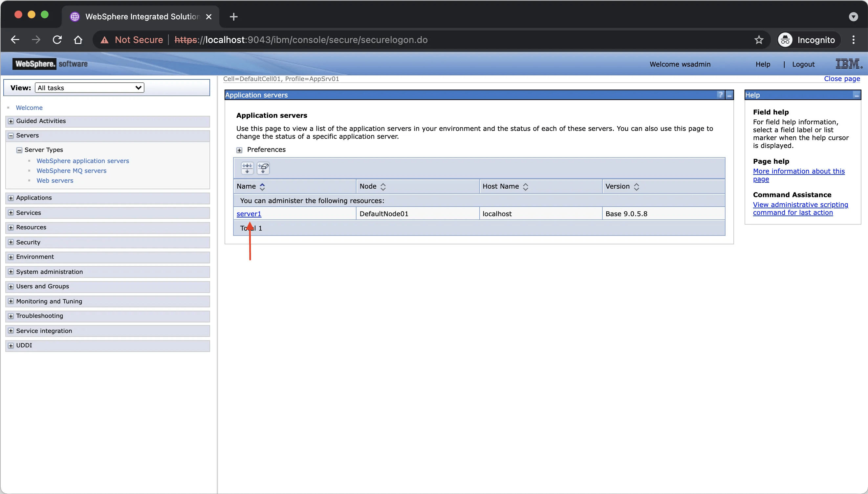The image size is (868, 494).
Task: Minimize the Help portlet
Action: coord(857,95)
